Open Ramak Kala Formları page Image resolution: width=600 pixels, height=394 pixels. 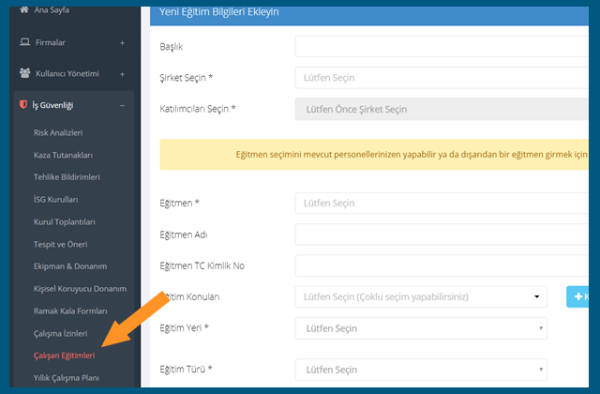click(70, 311)
